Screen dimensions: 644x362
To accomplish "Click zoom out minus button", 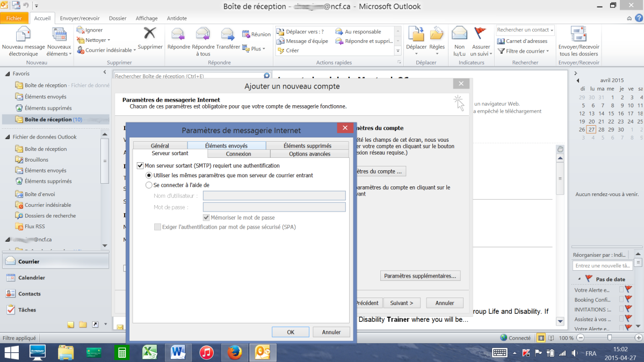I will (581, 338).
